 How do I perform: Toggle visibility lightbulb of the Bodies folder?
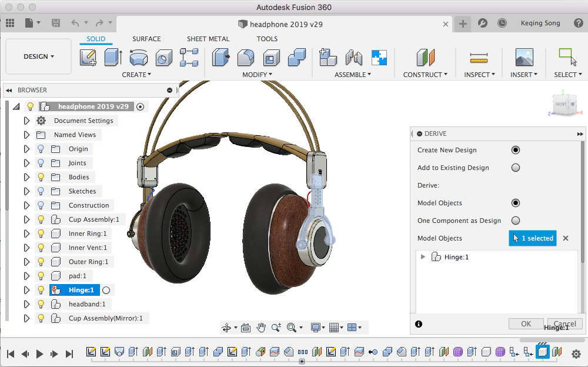tap(41, 177)
